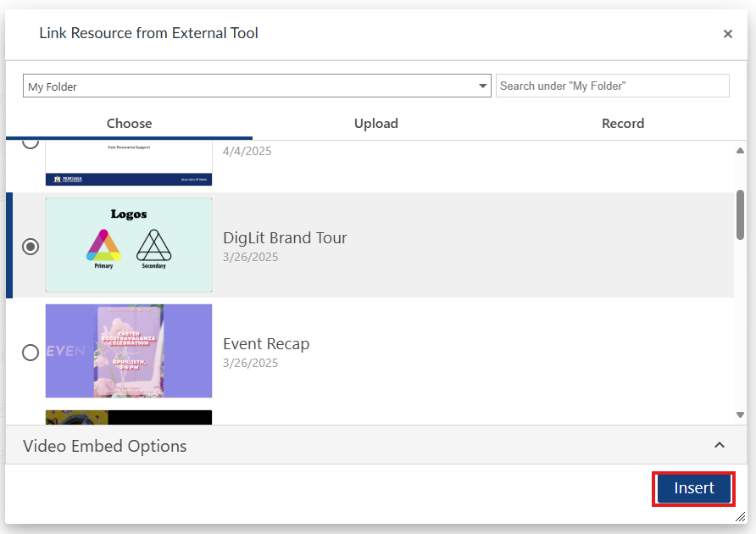Click the 4/4/2025 date text
The image size is (756, 534).
247,151
